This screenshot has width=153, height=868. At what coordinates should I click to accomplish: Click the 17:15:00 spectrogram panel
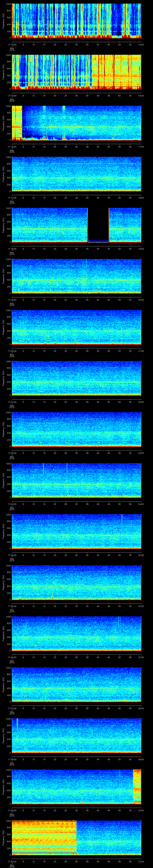click(x=76, y=72)
